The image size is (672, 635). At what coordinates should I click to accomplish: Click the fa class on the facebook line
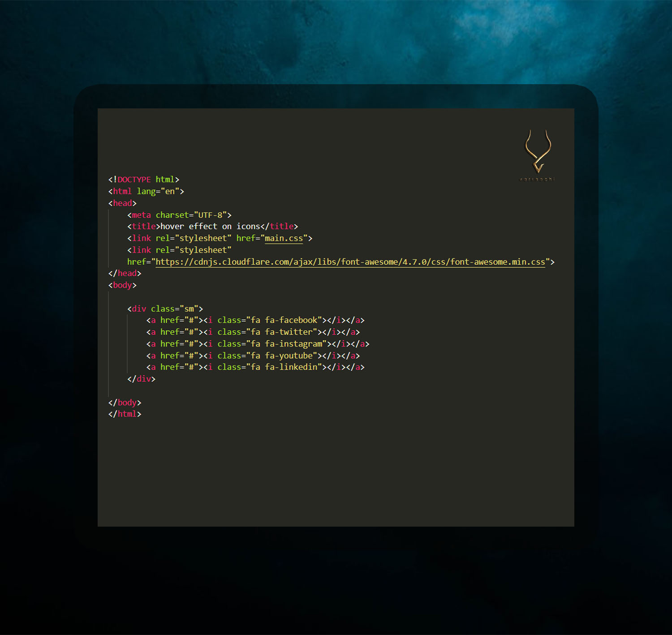pyautogui.click(x=255, y=320)
